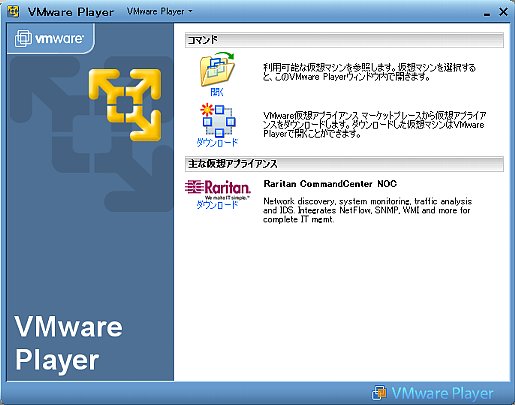
Task: Click the VMware Player title bar icon
Action: (13, 12)
